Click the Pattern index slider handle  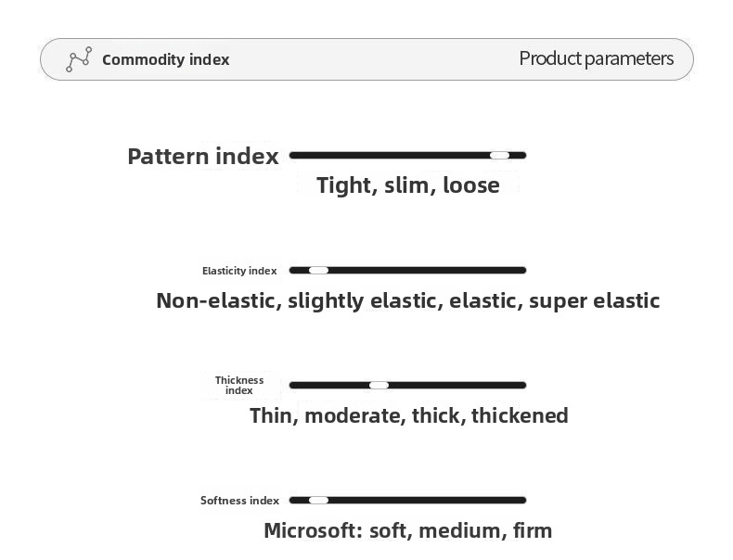coord(499,155)
